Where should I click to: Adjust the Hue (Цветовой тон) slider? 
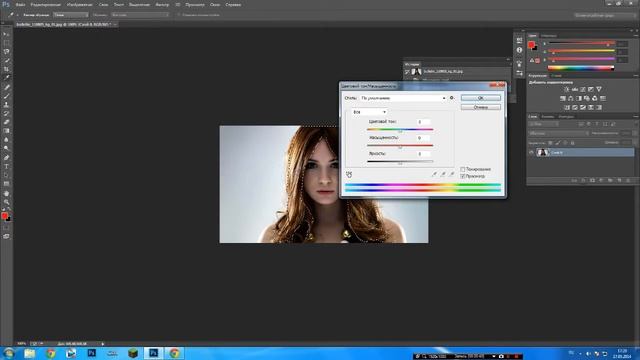pos(400,130)
